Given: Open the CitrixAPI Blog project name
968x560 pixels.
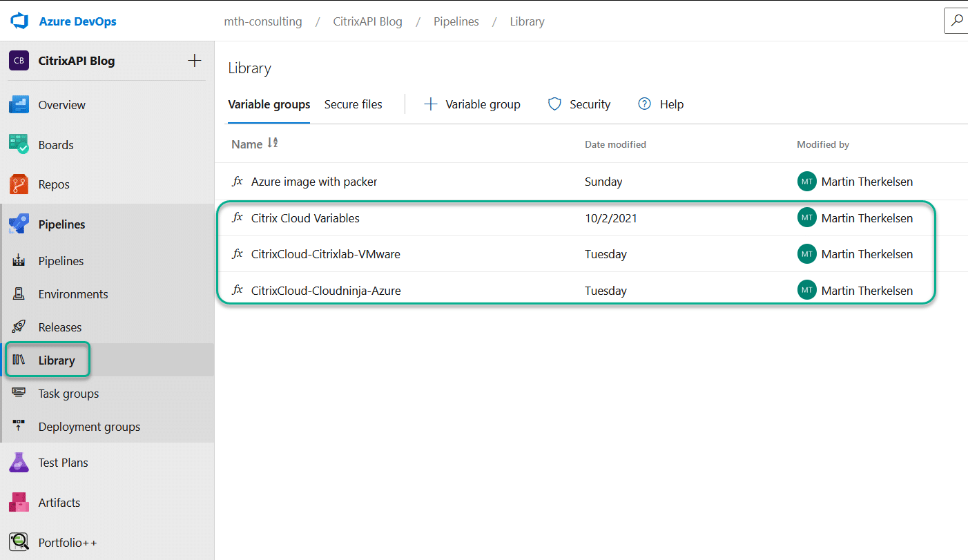Looking at the screenshot, I should coord(77,61).
